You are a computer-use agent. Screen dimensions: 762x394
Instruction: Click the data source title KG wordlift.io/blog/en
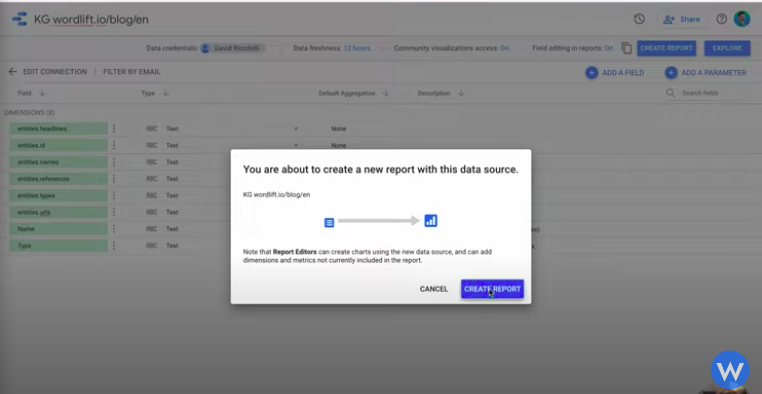[91, 19]
